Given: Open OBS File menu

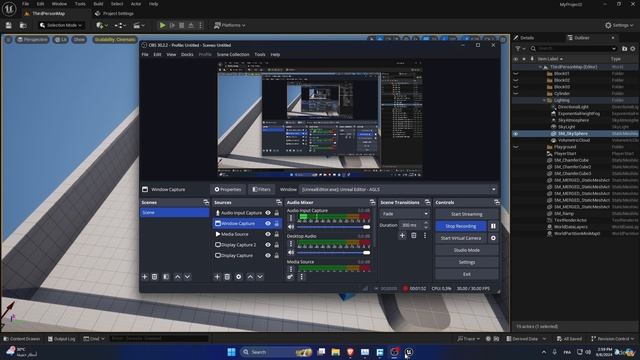Looking at the screenshot, I should [145, 54].
